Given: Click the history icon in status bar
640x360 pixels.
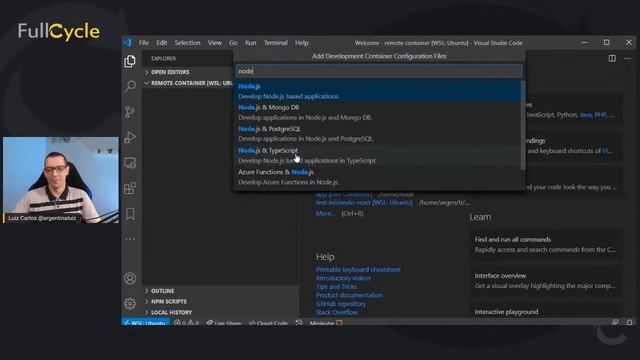Looking at the screenshot, I should [x=299, y=322].
